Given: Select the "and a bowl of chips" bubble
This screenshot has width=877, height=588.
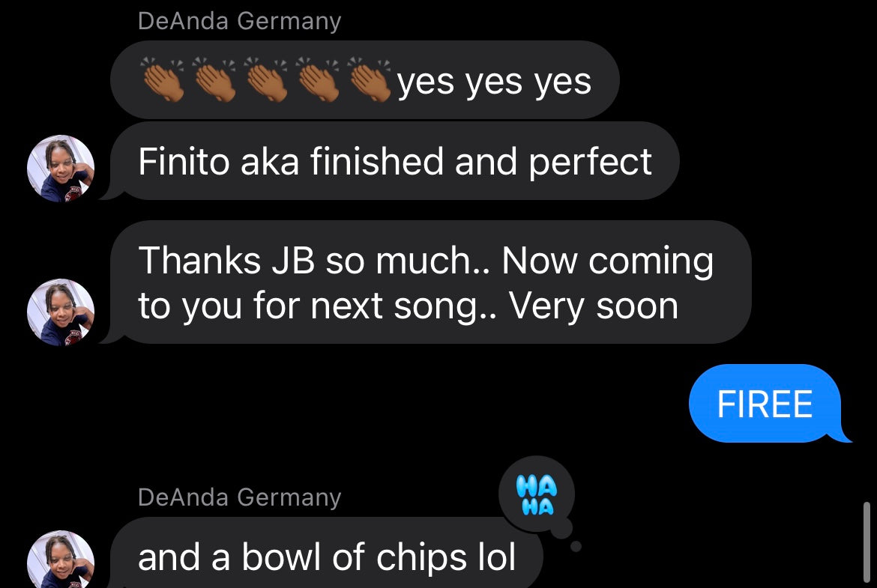Looking at the screenshot, I should click(327, 557).
